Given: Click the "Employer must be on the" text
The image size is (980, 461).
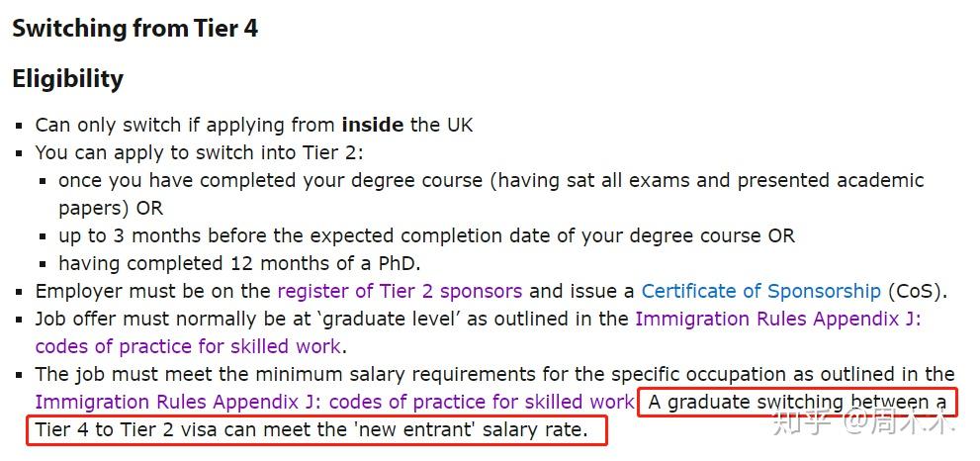Looking at the screenshot, I should [x=153, y=292].
